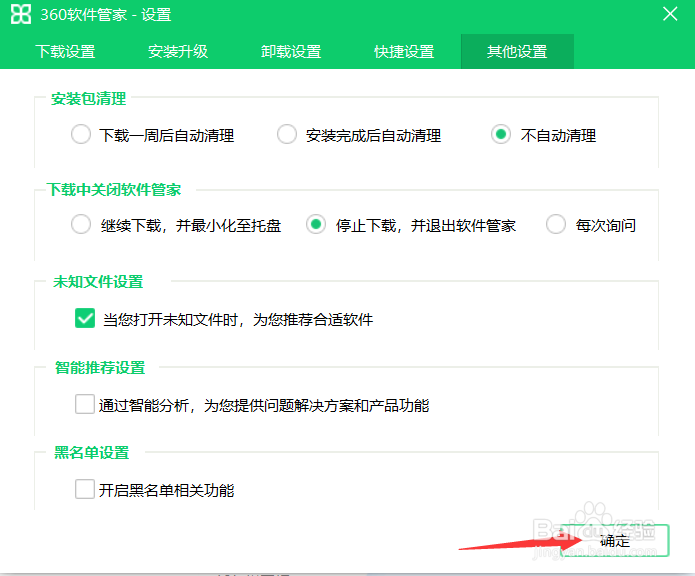Click the 未知文件设置 section heading
This screenshot has height=576, width=695.
coord(98,281)
